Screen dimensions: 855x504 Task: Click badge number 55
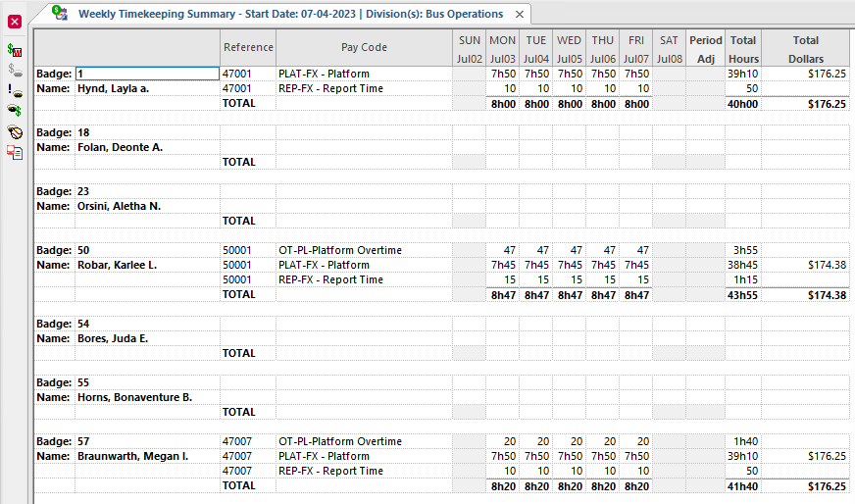click(x=83, y=383)
